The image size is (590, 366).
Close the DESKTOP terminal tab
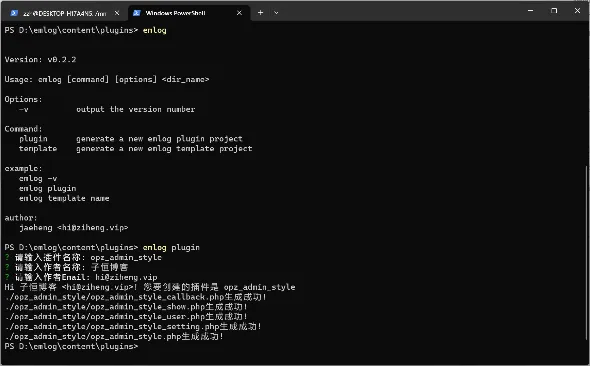click(x=117, y=13)
